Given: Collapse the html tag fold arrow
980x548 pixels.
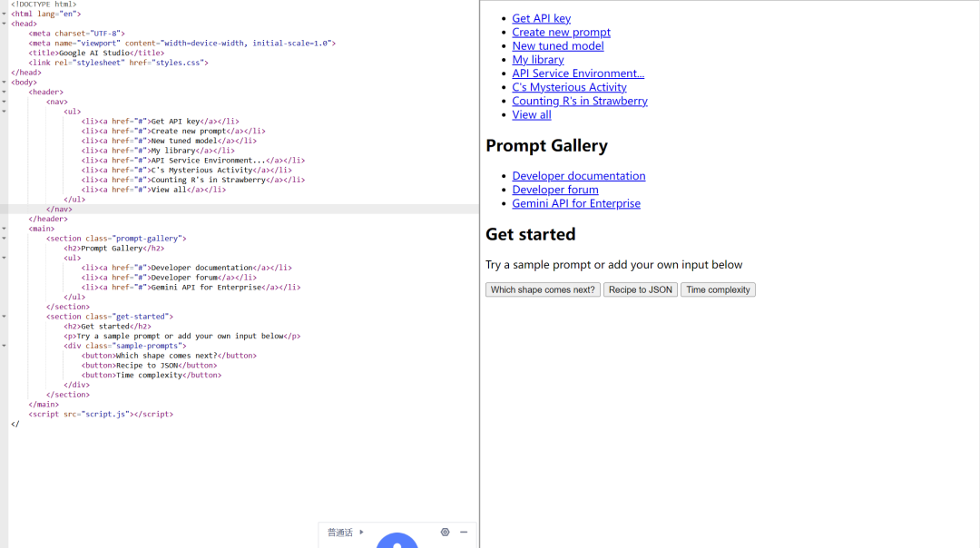Looking at the screenshot, I should 4,14.
